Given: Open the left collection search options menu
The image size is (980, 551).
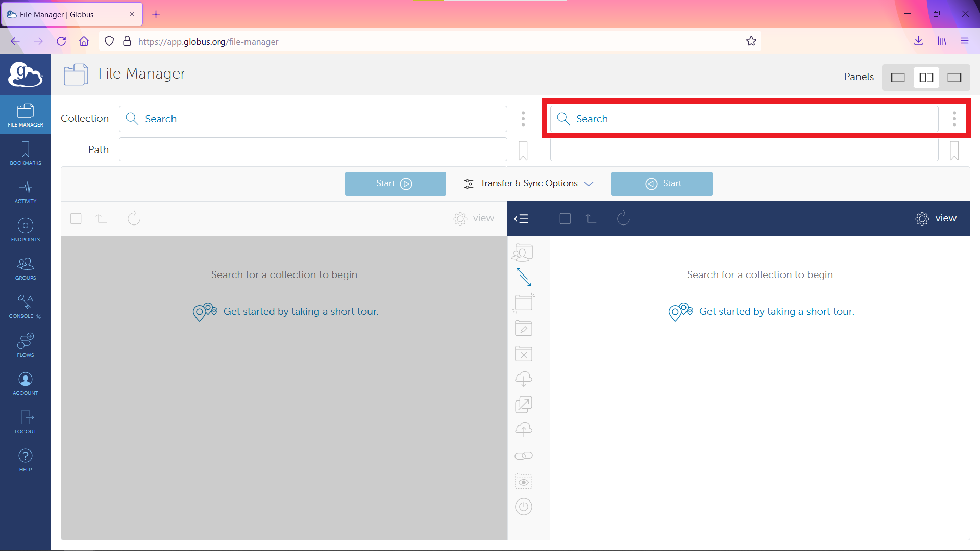Looking at the screenshot, I should (x=524, y=118).
